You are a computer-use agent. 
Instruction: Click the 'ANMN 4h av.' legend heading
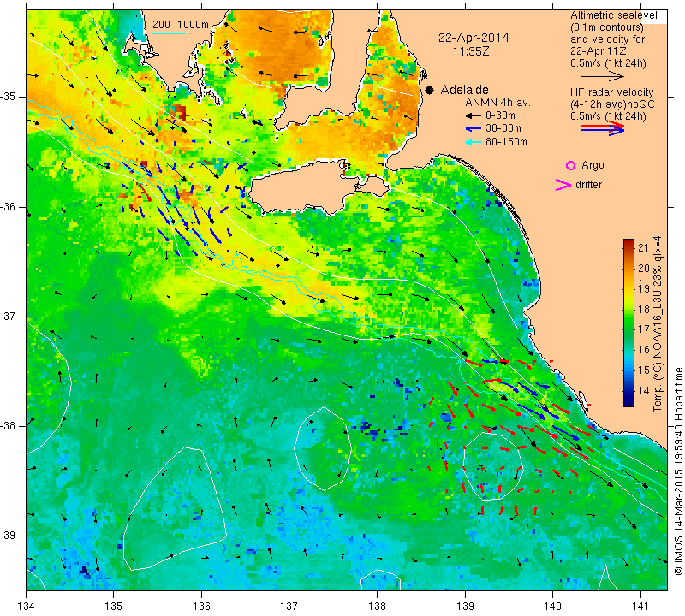pos(497,103)
